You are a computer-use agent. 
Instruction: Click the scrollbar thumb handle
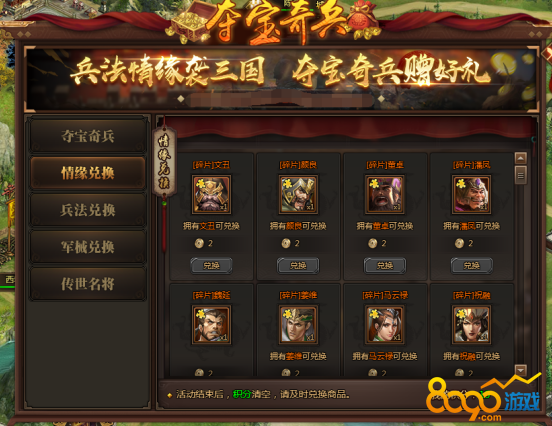[521, 175]
